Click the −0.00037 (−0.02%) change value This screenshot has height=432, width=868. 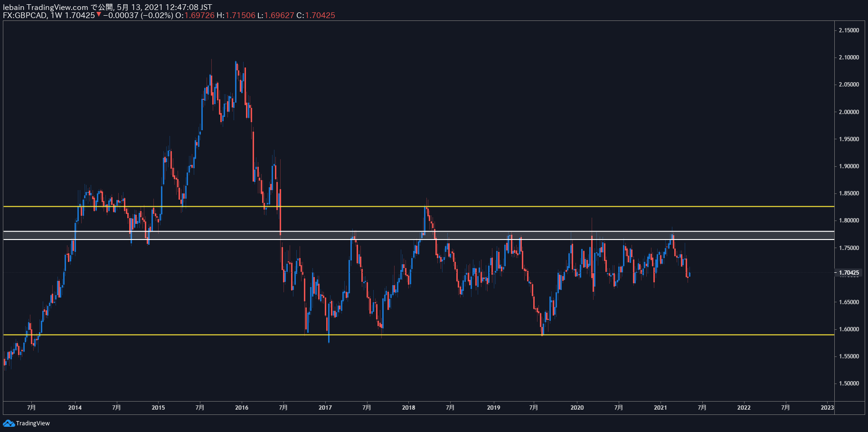tap(138, 15)
